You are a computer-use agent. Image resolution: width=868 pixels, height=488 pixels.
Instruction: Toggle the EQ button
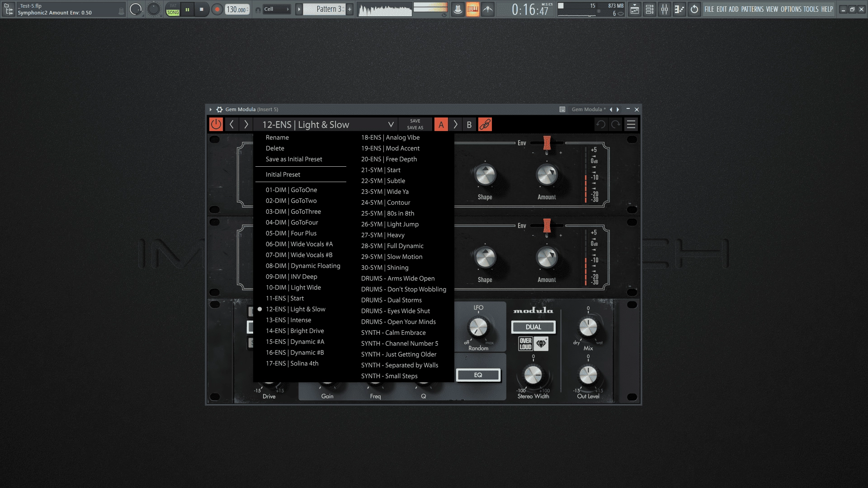[478, 375]
